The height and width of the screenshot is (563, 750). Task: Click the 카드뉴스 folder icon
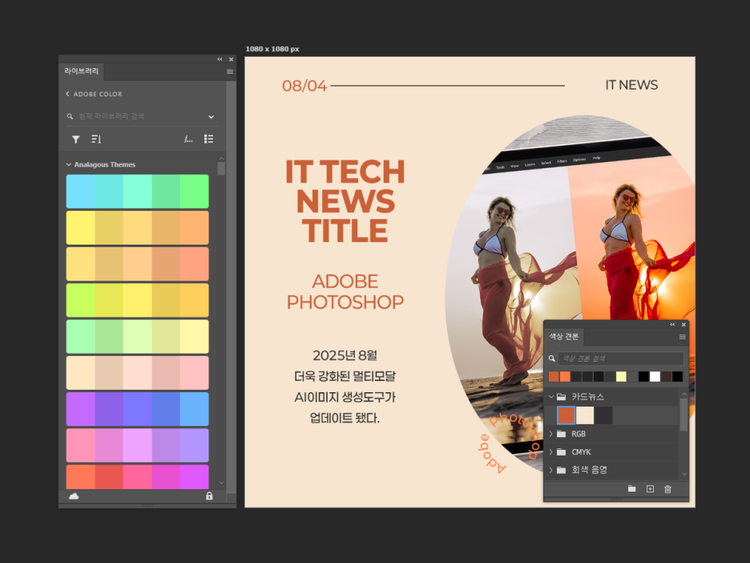coord(562,397)
